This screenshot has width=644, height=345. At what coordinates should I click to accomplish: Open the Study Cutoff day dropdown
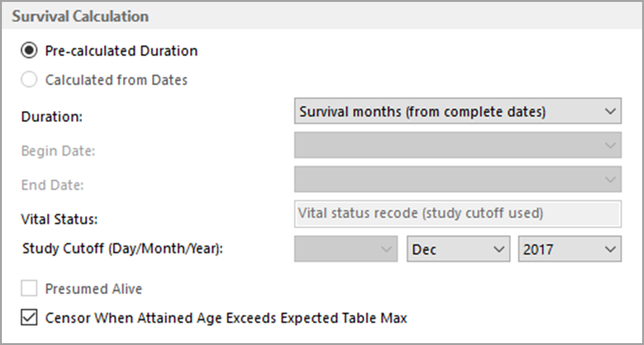[345, 249]
